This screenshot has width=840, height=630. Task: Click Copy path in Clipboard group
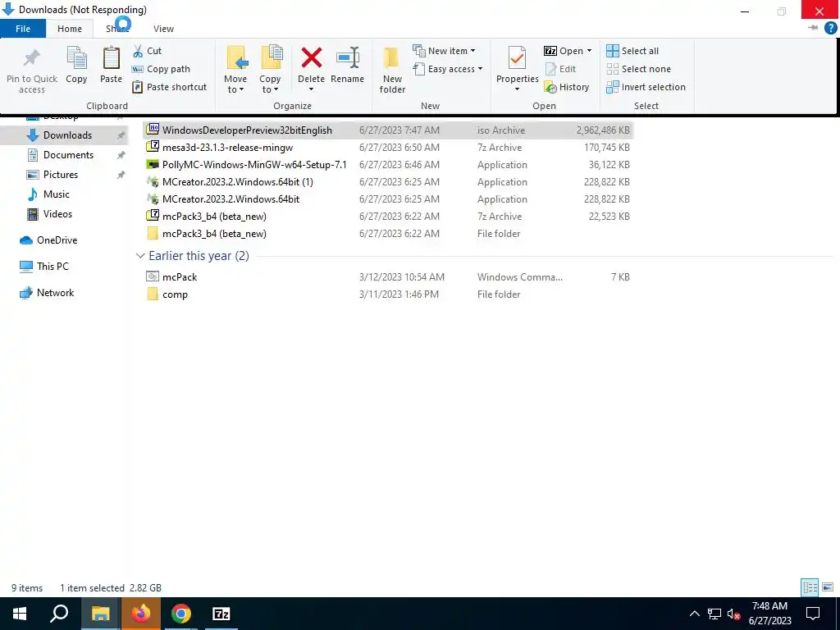click(x=162, y=69)
